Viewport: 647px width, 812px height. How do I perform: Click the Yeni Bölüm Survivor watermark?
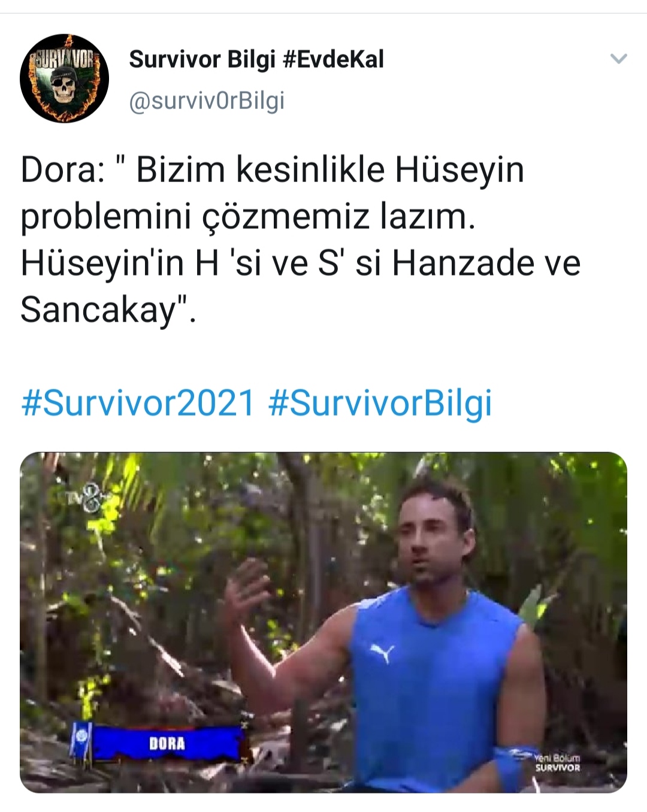click(557, 762)
